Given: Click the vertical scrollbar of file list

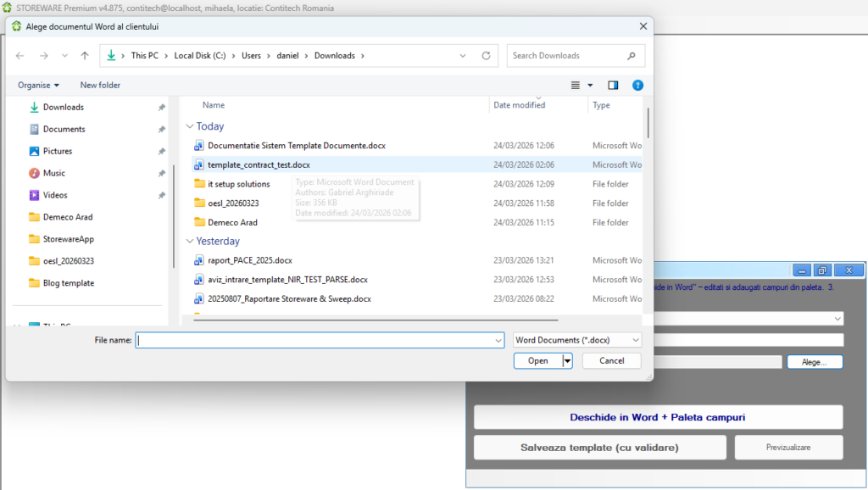Looking at the screenshot, I should click(648, 123).
